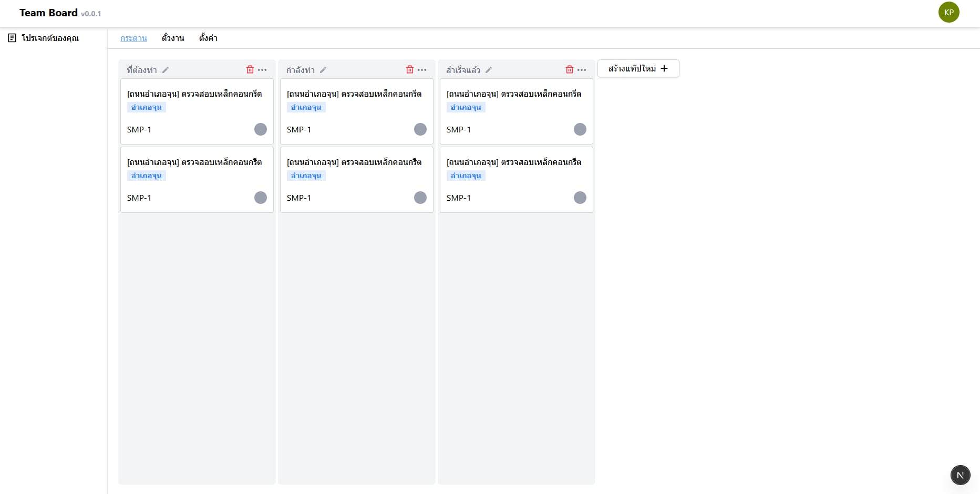Click the pencil edit icon beside ที่ต้องทำ

166,70
